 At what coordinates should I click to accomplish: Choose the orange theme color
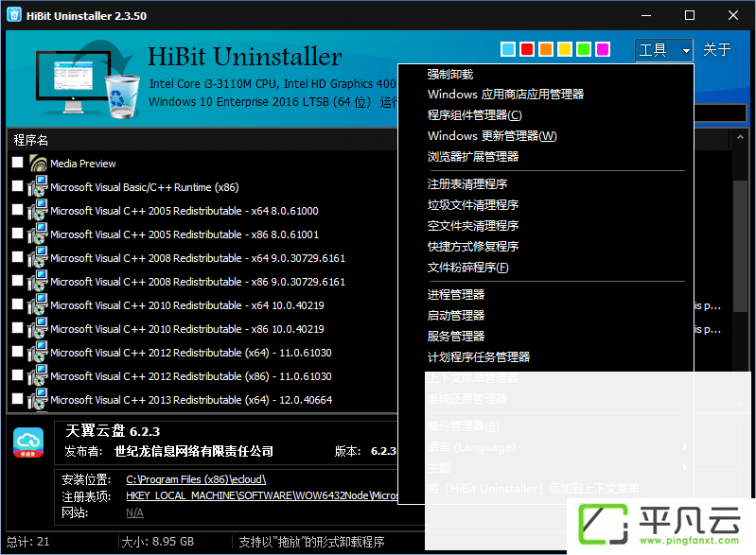pyautogui.click(x=546, y=49)
